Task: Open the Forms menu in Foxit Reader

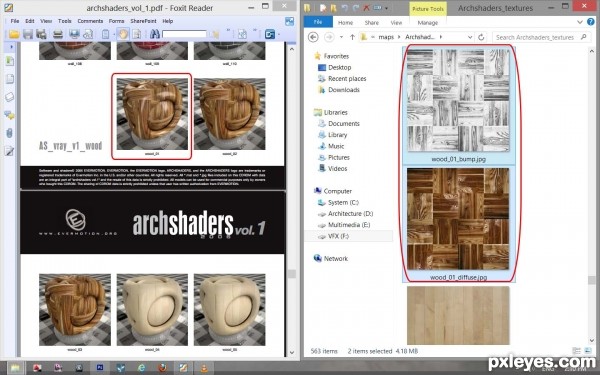Action: pos(116,21)
